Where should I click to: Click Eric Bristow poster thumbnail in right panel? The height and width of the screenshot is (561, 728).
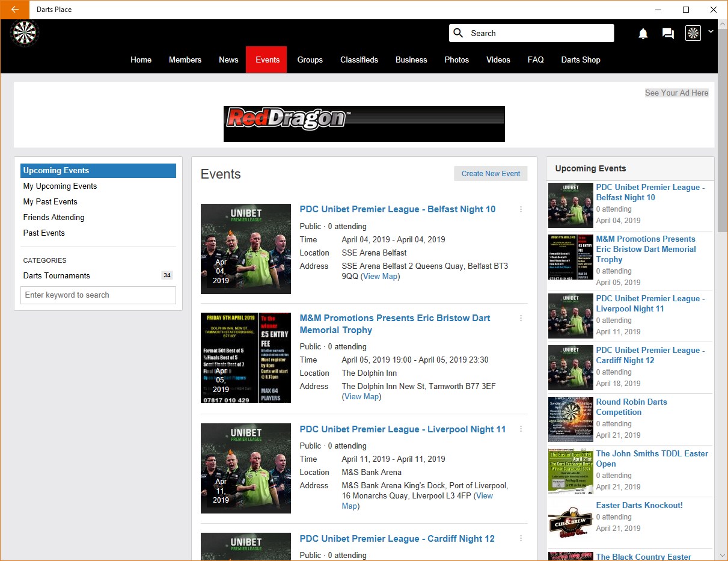point(570,257)
